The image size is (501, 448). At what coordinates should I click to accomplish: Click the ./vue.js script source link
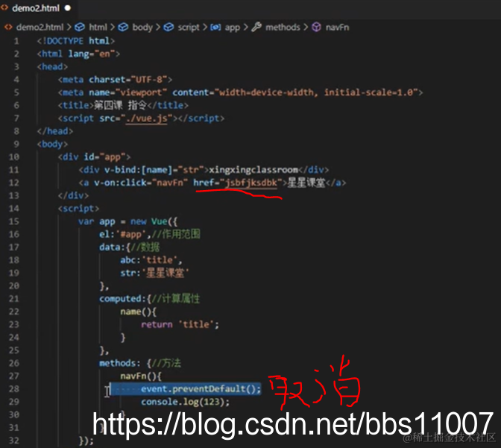(x=146, y=119)
